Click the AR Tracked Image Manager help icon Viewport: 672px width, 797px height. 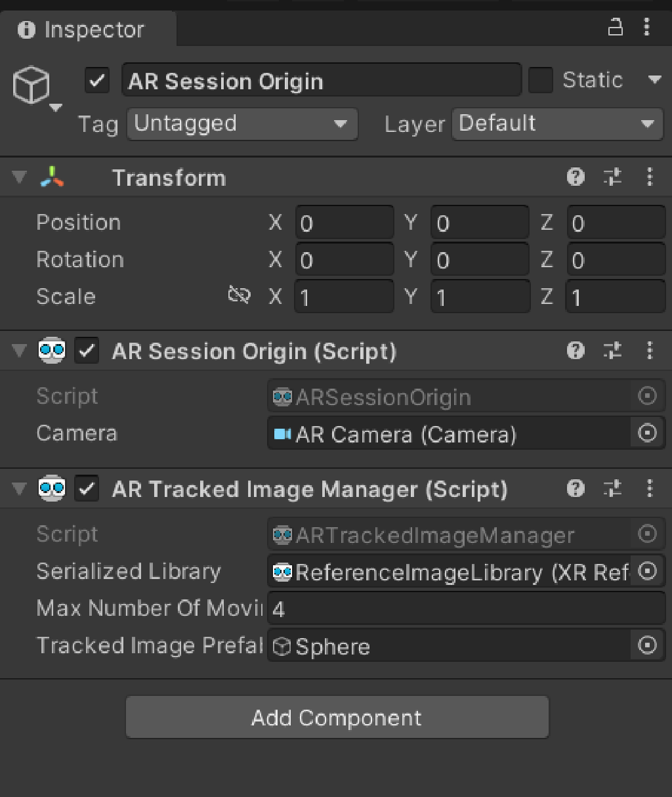[576, 488]
